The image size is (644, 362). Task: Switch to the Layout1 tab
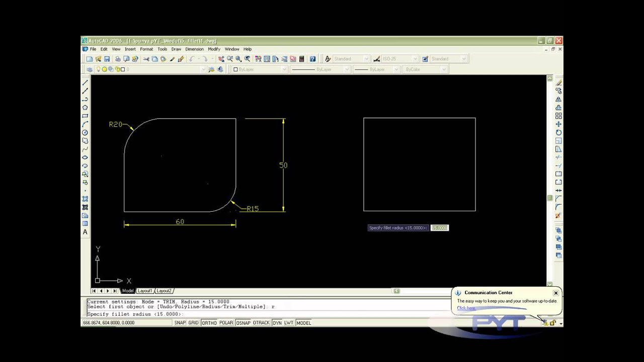tap(145, 291)
